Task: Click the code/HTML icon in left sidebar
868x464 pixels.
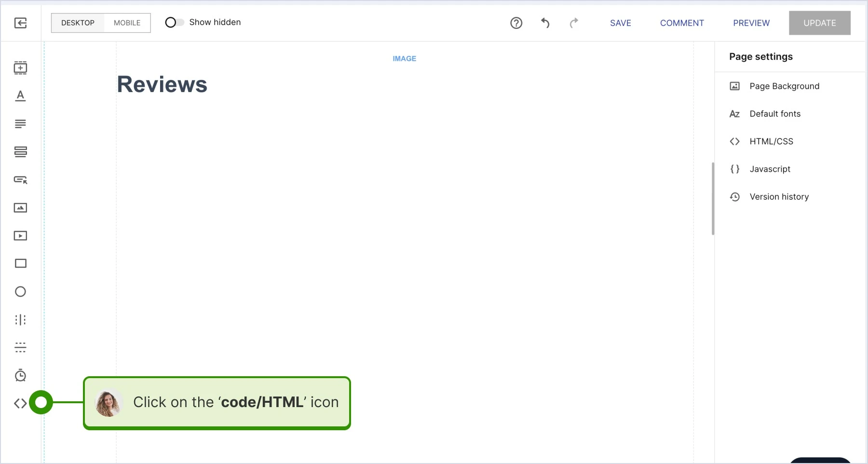Action: tap(20, 403)
